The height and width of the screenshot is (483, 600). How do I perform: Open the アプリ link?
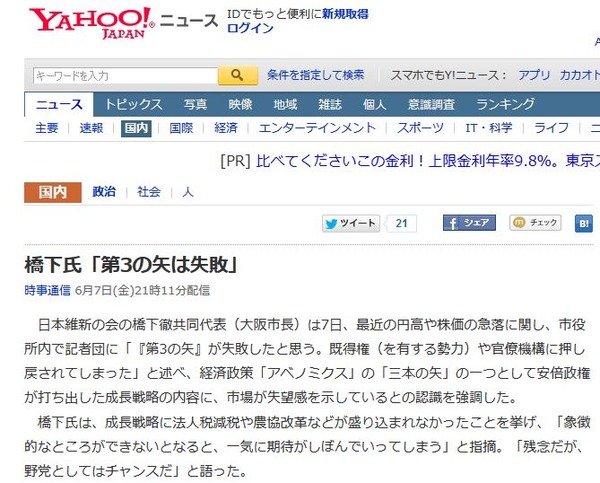[534, 75]
